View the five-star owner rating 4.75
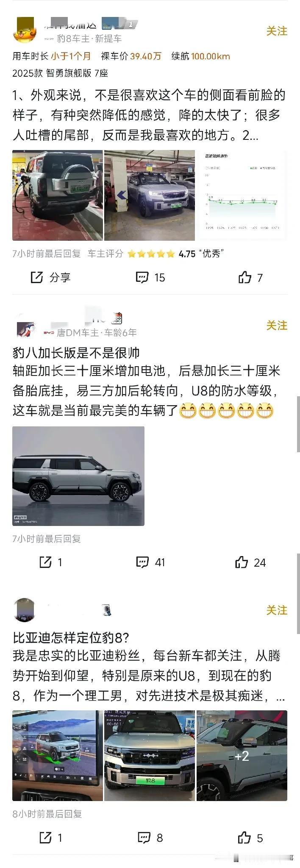Image resolution: width=300 pixels, height=868 pixels. 175,254
